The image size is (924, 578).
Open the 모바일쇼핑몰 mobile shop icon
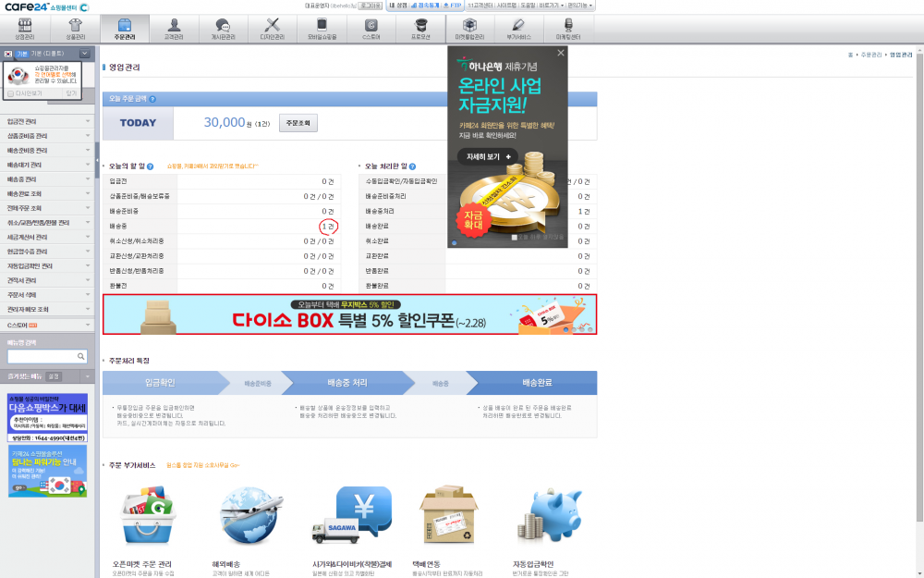(x=322, y=29)
